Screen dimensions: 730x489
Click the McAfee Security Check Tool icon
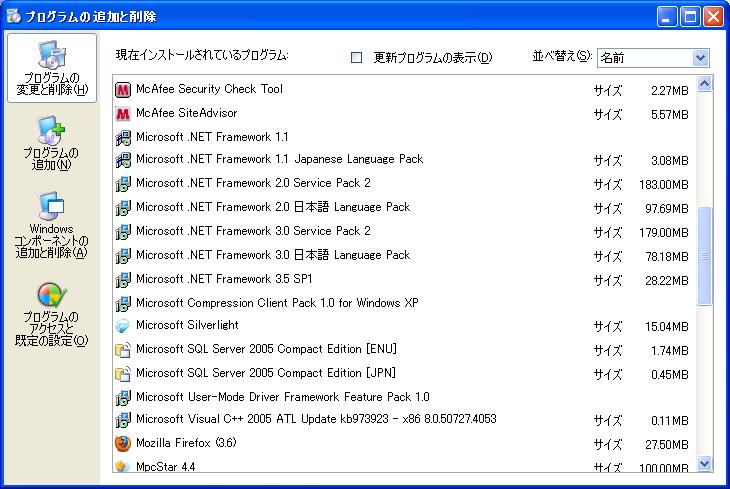click(123, 89)
